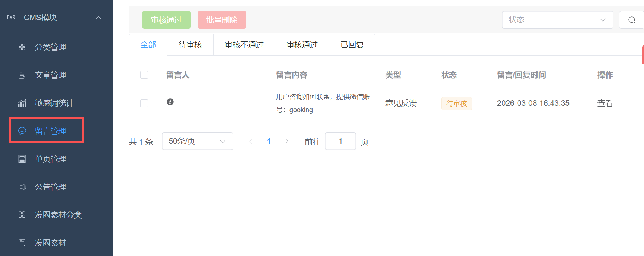
Task: Switch to the 待审核 tab
Action: pyautogui.click(x=190, y=45)
